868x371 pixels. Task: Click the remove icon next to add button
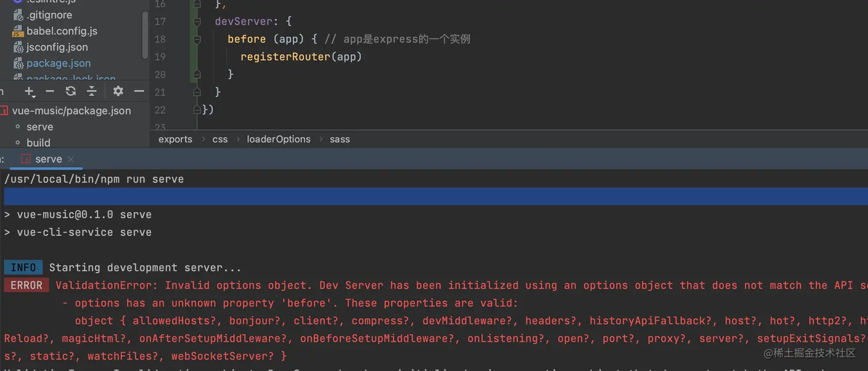[50, 91]
